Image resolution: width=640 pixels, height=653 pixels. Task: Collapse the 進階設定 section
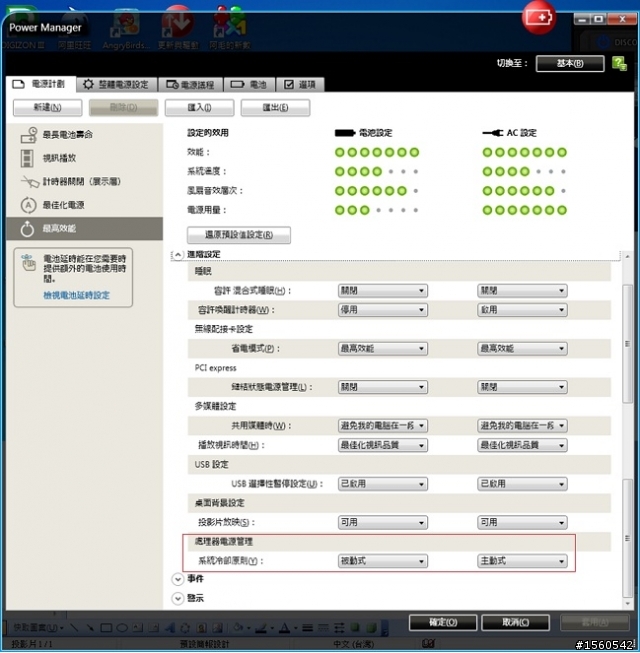click(x=178, y=255)
